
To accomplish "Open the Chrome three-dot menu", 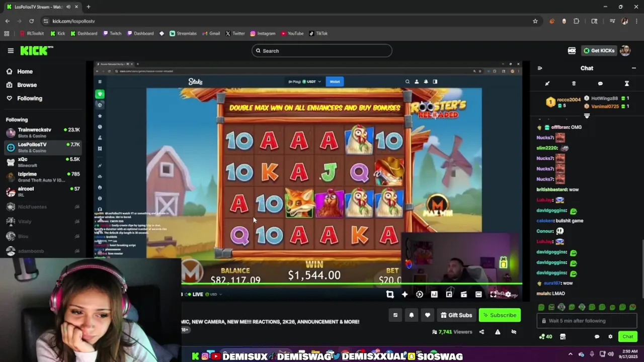I will 635,21.
